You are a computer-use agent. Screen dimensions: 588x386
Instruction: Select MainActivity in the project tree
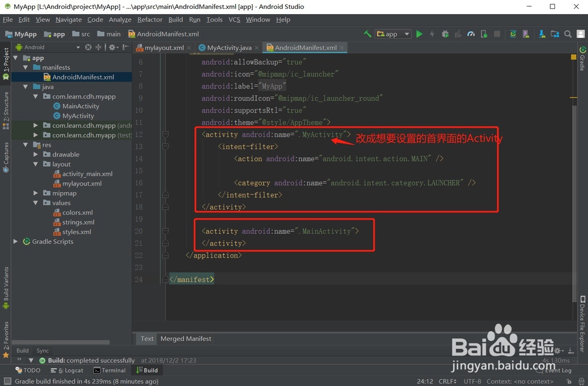(x=81, y=106)
